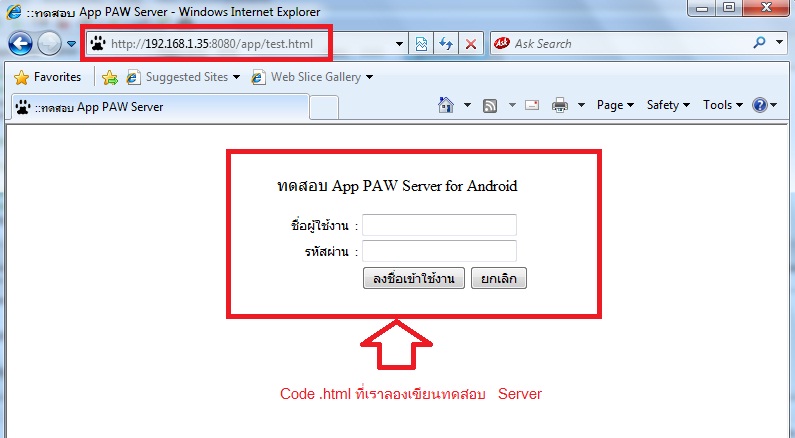This screenshot has height=438, width=795.
Task: Open the Safety menu
Action: pyautogui.click(x=668, y=105)
